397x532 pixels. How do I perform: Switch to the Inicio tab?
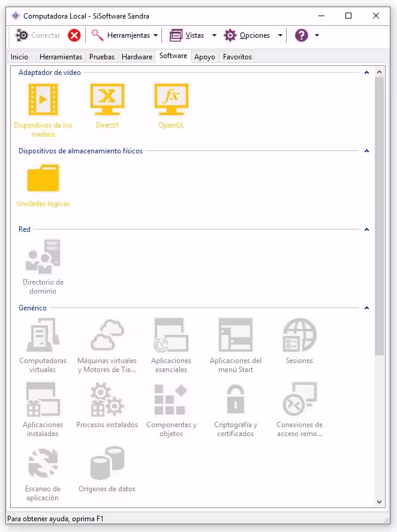[19, 57]
